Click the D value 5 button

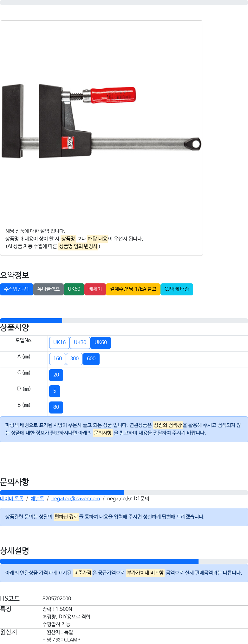click(55, 391)
